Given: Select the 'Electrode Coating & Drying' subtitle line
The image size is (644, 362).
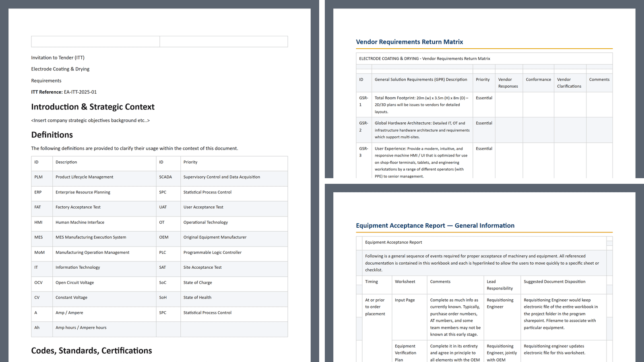Looking at the screenshot, I should pos(60,69).
